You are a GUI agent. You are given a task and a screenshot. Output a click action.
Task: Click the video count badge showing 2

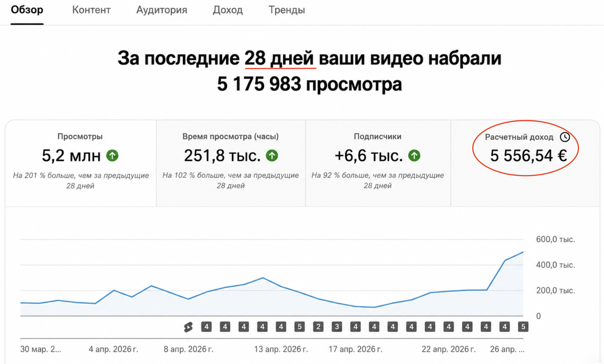click(x=318, y=326)
